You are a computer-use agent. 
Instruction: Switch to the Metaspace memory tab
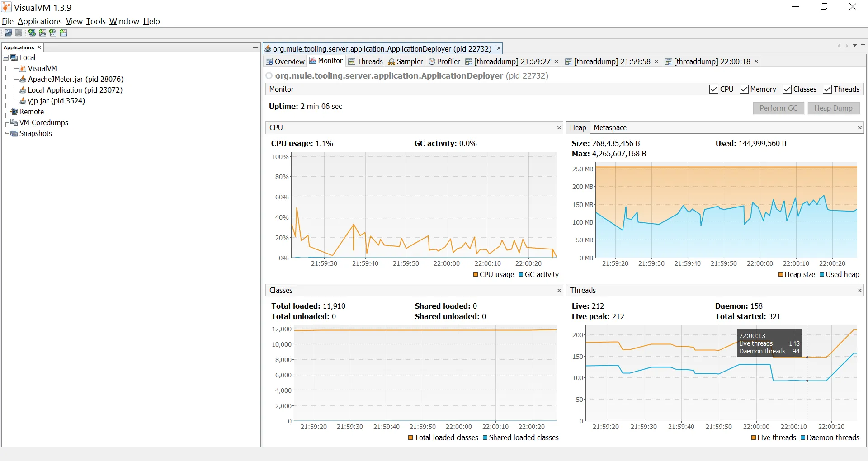tap(610, 128)
